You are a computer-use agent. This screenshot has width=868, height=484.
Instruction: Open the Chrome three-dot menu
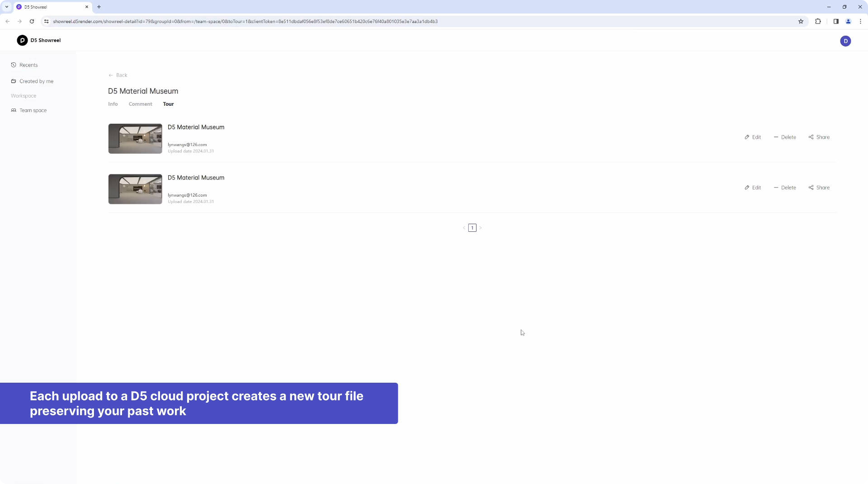click(x=860, y=21)
